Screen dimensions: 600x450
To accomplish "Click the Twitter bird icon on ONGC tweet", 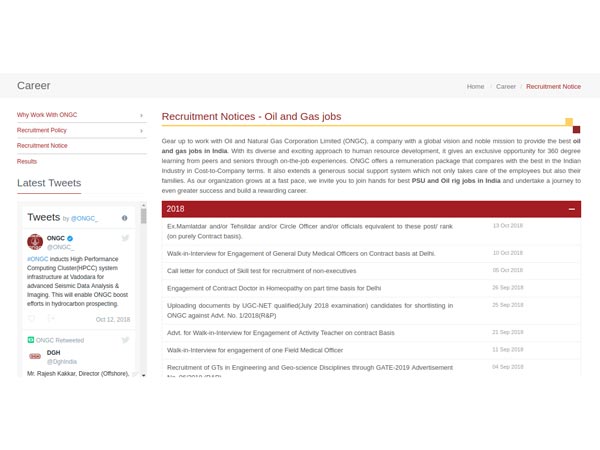I will (125, 238).
